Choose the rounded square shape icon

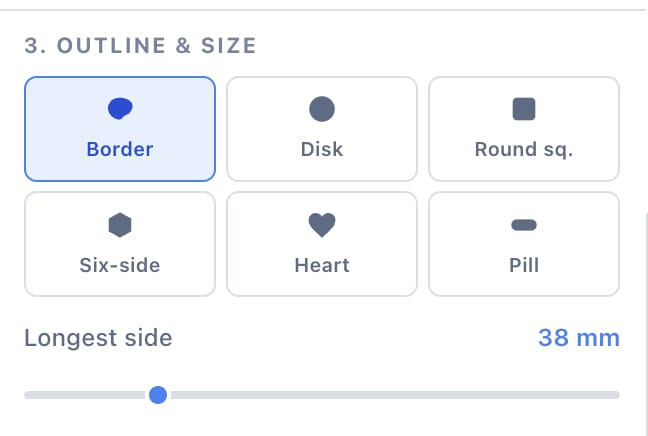pos(524,109)
